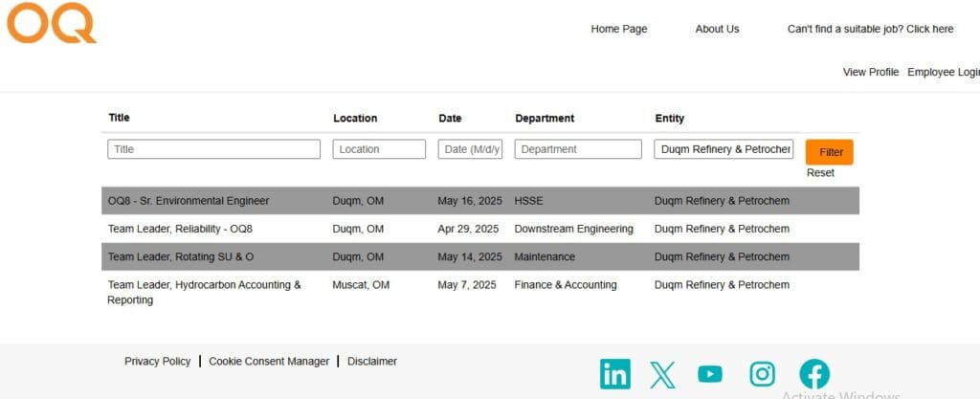Select Duqm Refinery & Petrochem in the Maintenance row
The image size is (980, 399).
pos(722,257)
